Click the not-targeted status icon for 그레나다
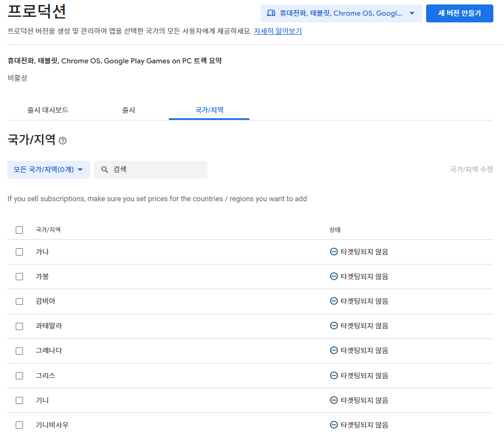The height and width of the screenshot is (436, 504). click(x=334, y=350)
